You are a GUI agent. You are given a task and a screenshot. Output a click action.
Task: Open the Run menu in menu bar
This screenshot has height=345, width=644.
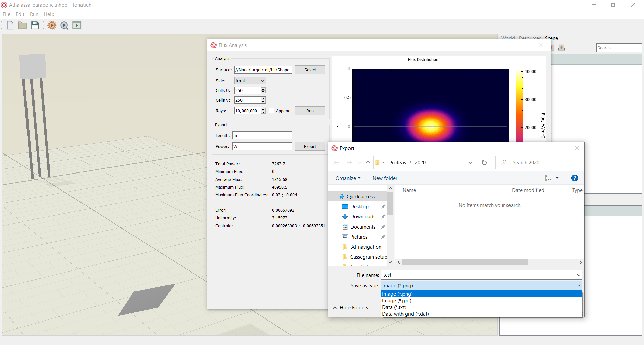34,14
